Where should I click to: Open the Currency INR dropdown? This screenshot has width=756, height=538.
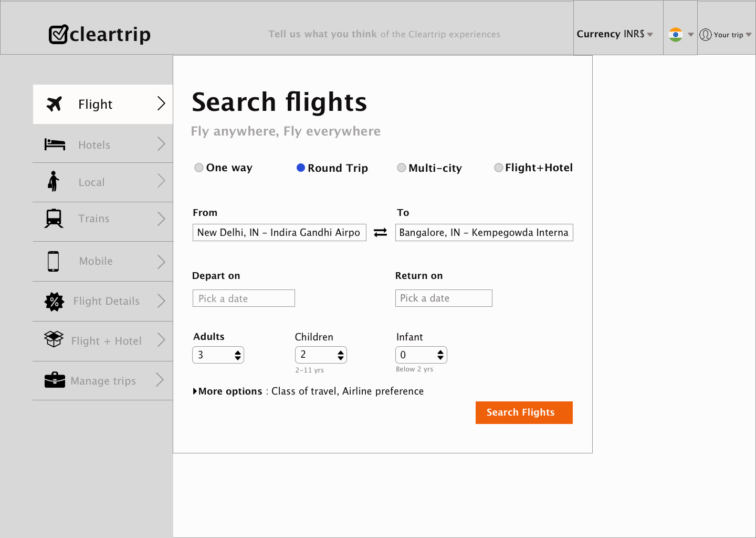(x=615, y=34)
